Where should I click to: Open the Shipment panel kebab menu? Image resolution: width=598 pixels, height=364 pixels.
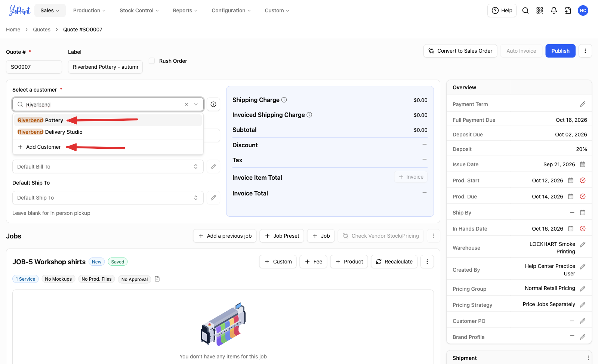[588, 358]
